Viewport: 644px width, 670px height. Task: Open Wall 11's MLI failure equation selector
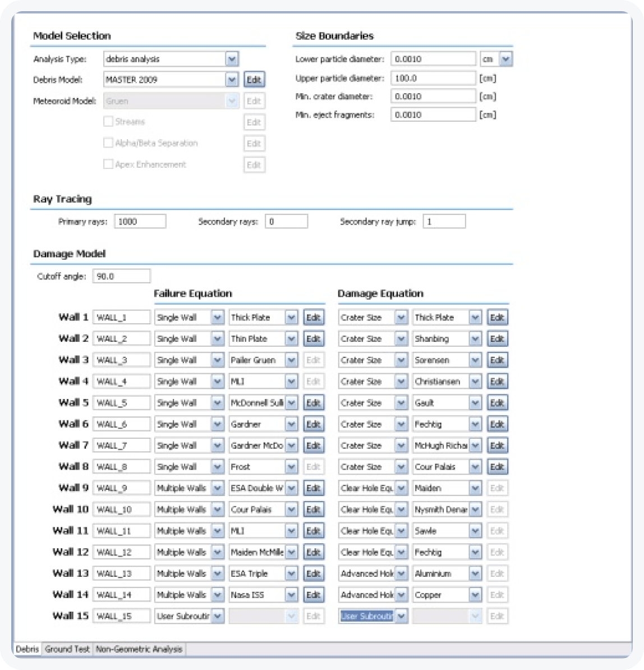click(x=291, y=530)
